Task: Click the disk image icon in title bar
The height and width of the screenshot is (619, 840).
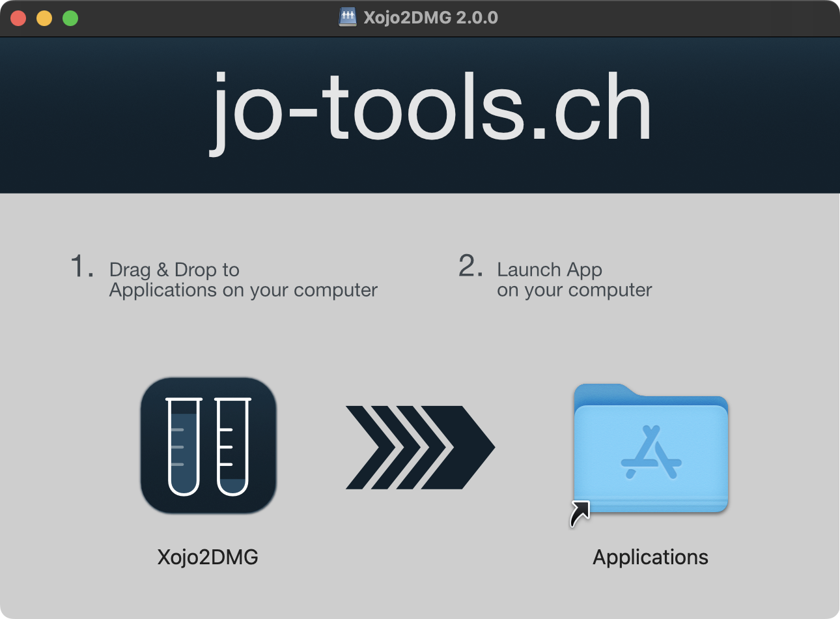Action: point(348,18)
